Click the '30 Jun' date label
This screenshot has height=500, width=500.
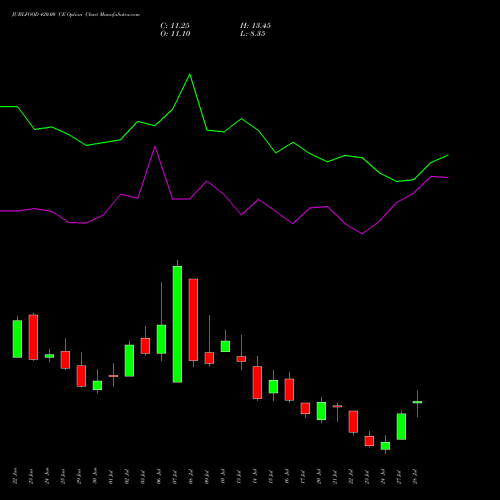tap(95, 476)
